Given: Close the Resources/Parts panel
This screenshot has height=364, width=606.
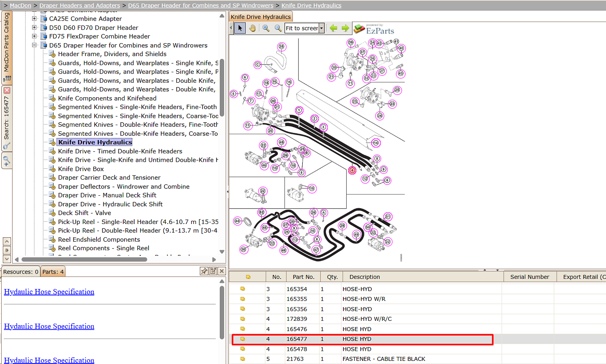Looking at the screenshot, I should click(222, 271).
